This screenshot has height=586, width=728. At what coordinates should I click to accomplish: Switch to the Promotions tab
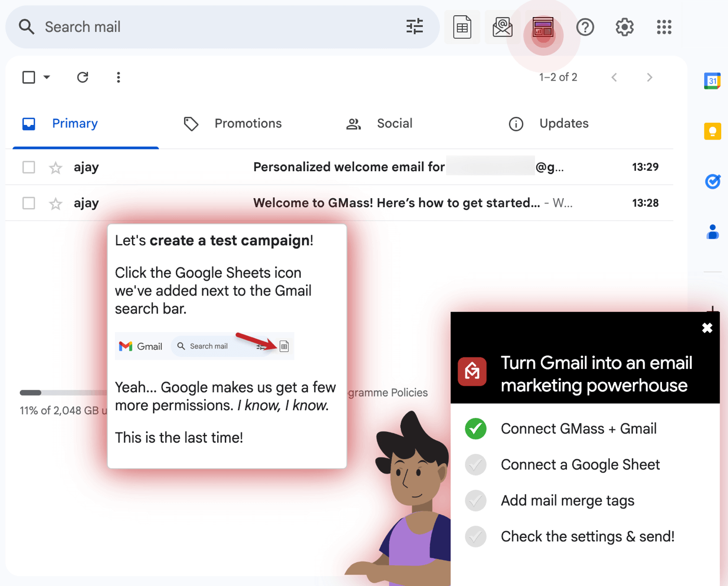[233, 124]
